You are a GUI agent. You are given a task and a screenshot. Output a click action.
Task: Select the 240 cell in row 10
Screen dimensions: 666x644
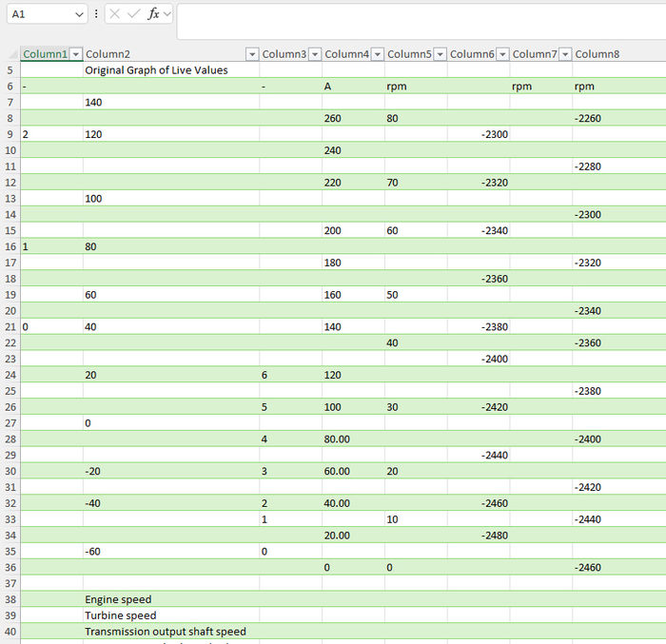coord(353,150)
